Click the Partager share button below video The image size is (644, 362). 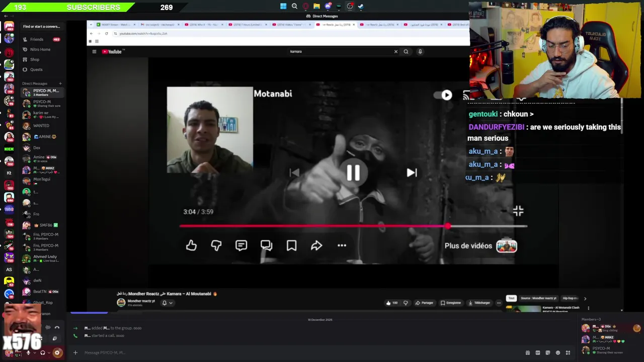(x=425, y=303)
